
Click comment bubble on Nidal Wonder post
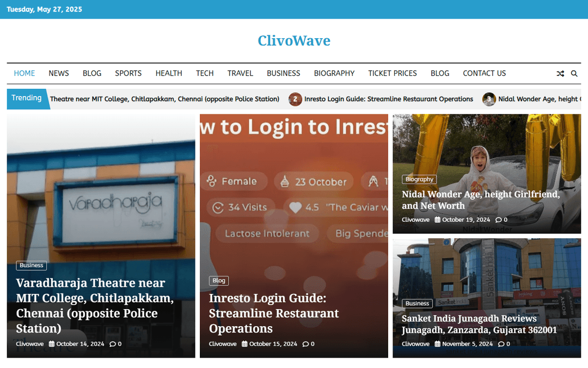498,220
